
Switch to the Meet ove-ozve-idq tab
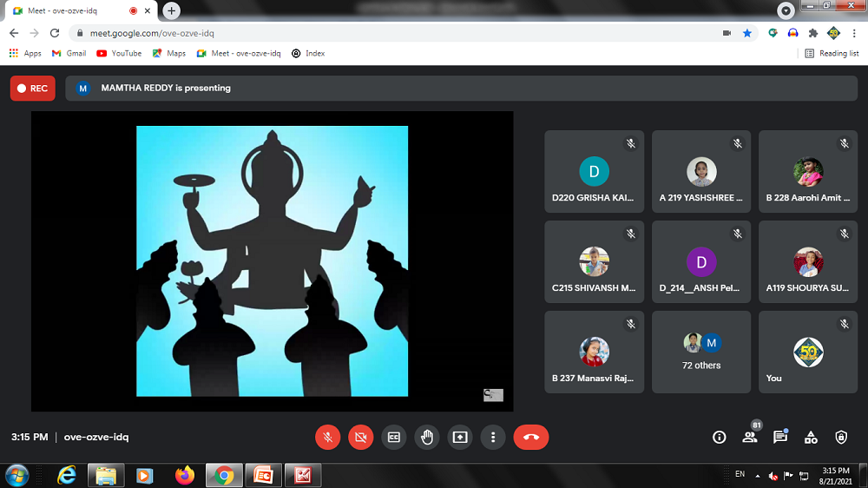[x=69, y=10]
